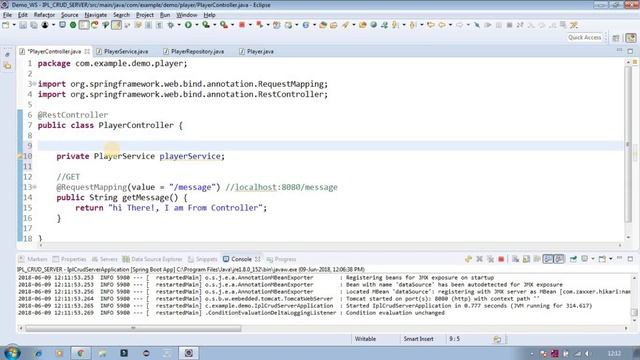Click the Save All toolbar icon
The height and width of the screenshot is (360, 640).
pos(34,25)
